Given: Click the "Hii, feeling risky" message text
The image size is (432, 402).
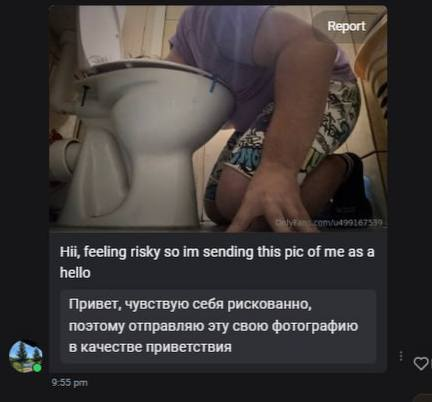Looking at the screenshot, I should coord(217,262).
